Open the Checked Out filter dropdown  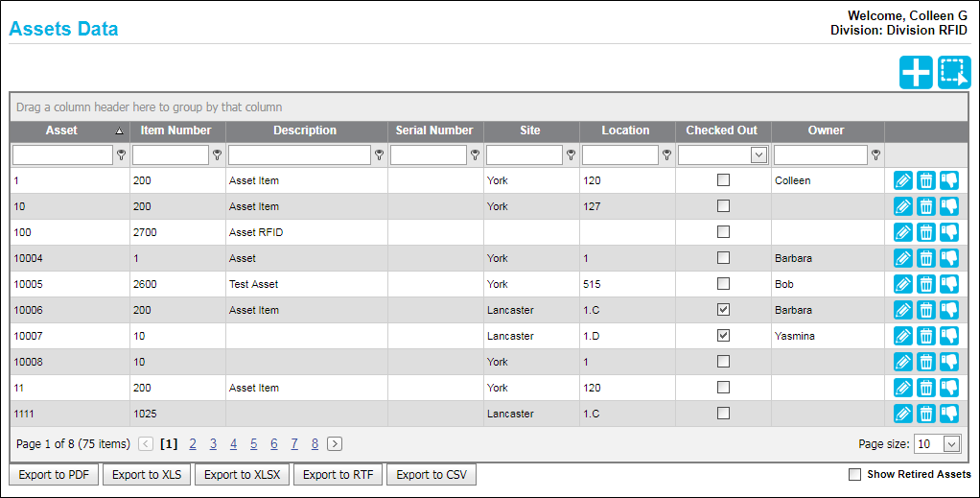[758, 155]
